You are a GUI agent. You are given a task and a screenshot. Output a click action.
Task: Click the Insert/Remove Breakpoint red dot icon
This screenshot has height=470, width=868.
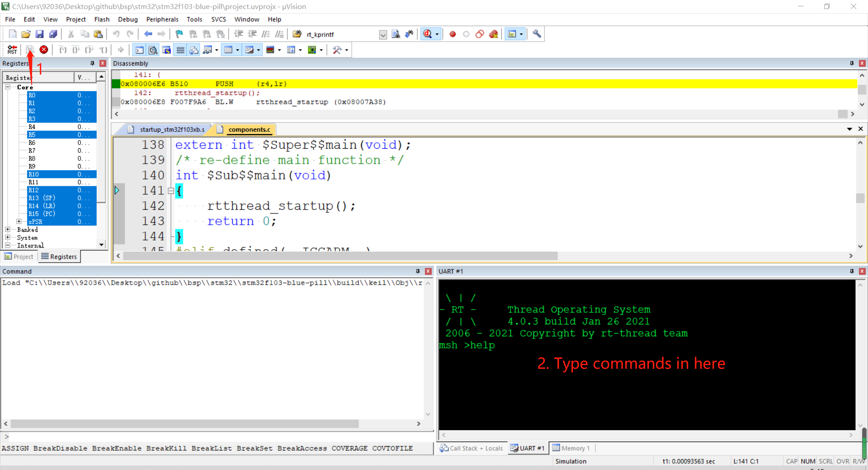click(453, 34)
